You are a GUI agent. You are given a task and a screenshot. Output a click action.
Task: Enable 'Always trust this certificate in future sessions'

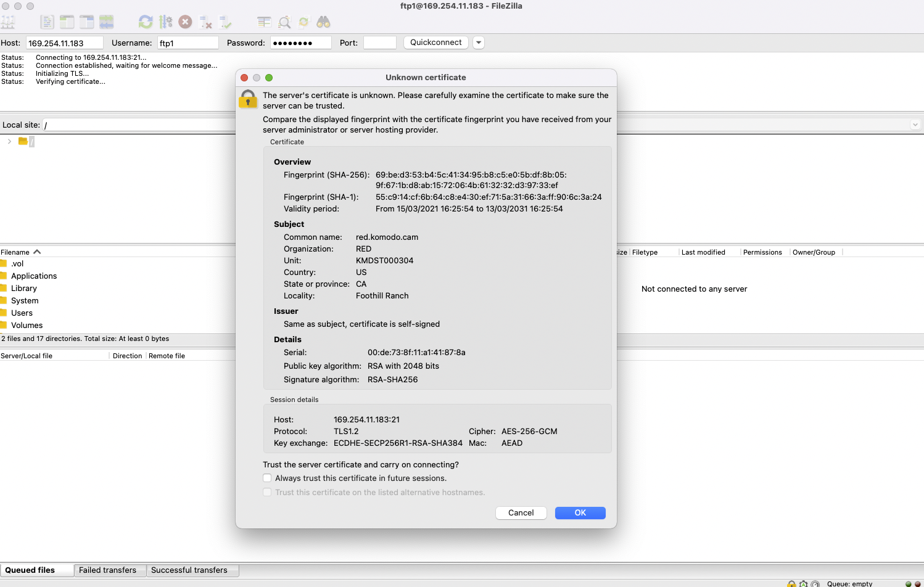[x=267, y=478]
